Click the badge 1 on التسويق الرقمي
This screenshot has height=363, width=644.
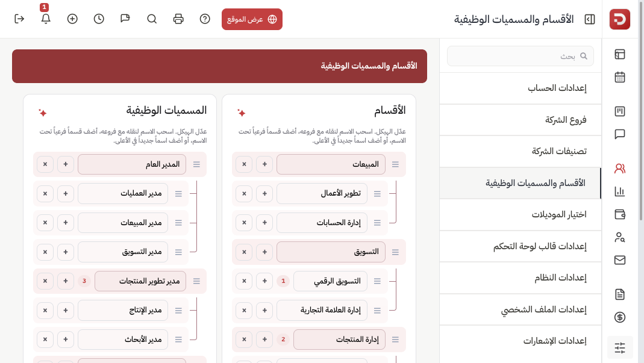pyautogui.click(x=283, y=281)
